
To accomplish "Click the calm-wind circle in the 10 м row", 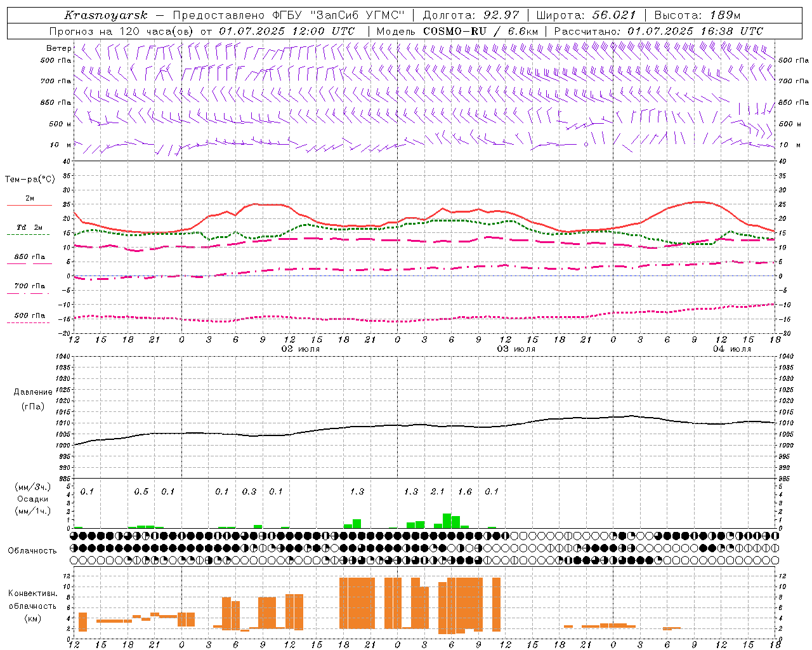I will tap(586, 145).
